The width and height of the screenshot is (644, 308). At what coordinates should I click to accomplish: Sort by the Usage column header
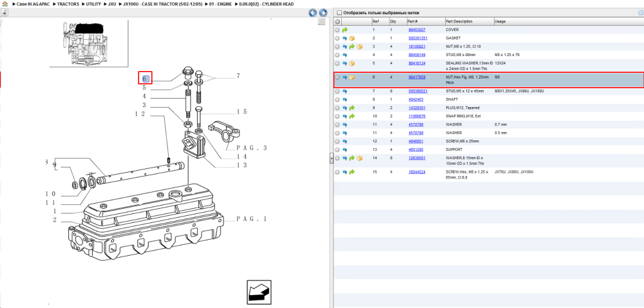pyautogui.click(x=500, y=21)
